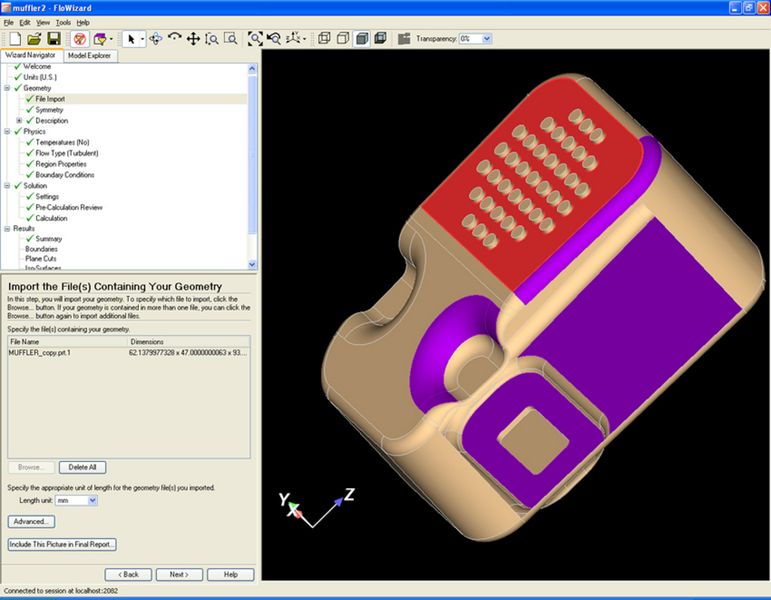This screenshot has height=600, width=771.
Task: Select Units (U.S.) tree item
Action: tap(40, 77)
